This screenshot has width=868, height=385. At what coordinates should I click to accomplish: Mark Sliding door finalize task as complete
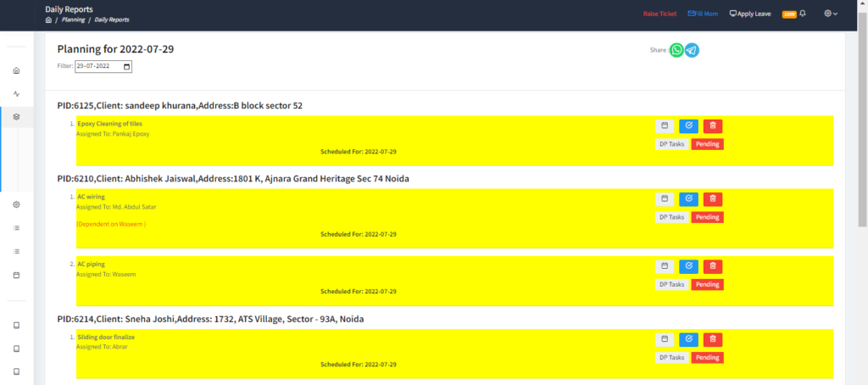[688, 339]
